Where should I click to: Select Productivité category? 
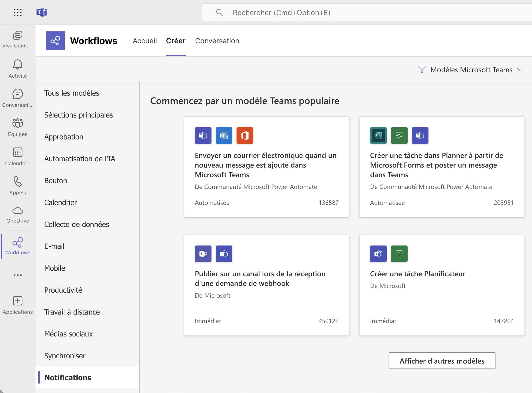[87, 290]
